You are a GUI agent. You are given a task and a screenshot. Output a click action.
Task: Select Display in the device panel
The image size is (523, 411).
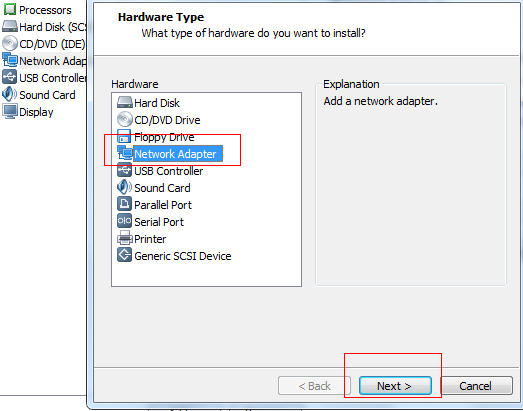click(36, 112)
